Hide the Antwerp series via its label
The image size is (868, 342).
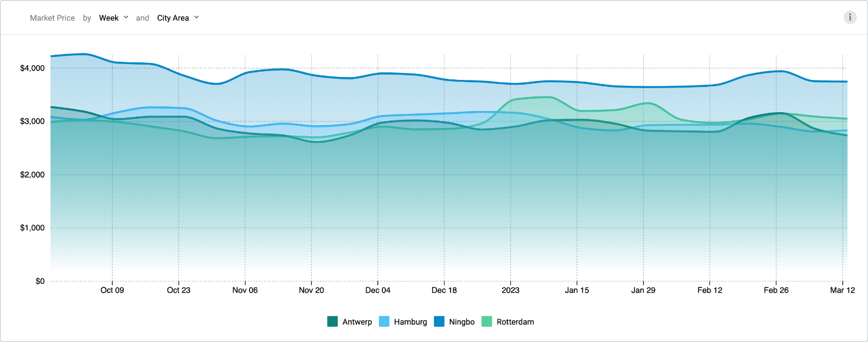(x=357, y=322)
